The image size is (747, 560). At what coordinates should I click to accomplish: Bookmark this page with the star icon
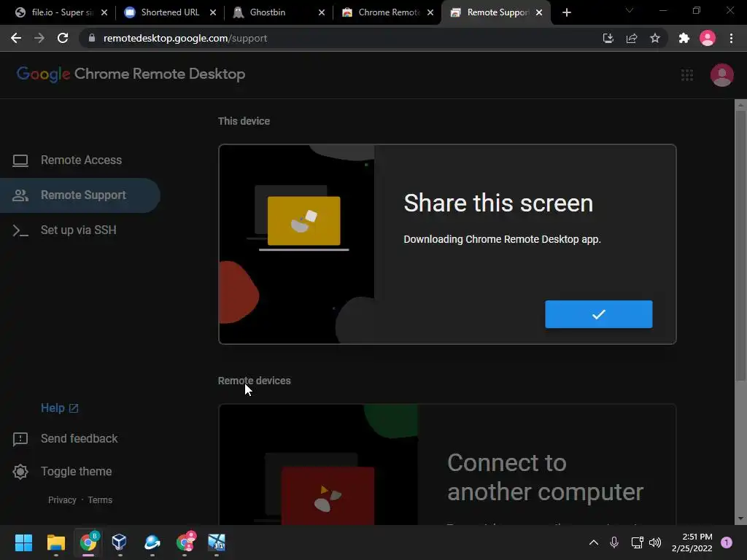tap(655, 38)
